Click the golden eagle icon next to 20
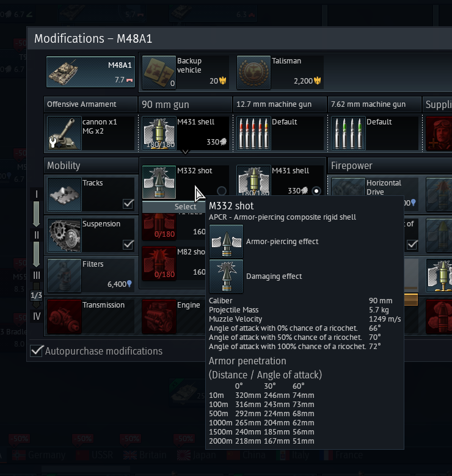Viewport: 452px width, 476px height. (223, 81)
